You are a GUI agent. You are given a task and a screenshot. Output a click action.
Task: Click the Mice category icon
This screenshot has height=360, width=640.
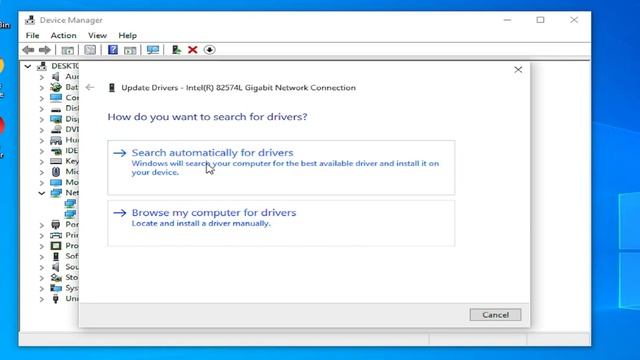(x=56, y=171)
